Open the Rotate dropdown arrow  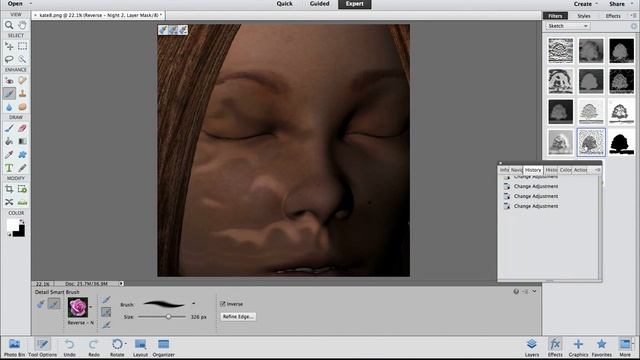[125, 344]
